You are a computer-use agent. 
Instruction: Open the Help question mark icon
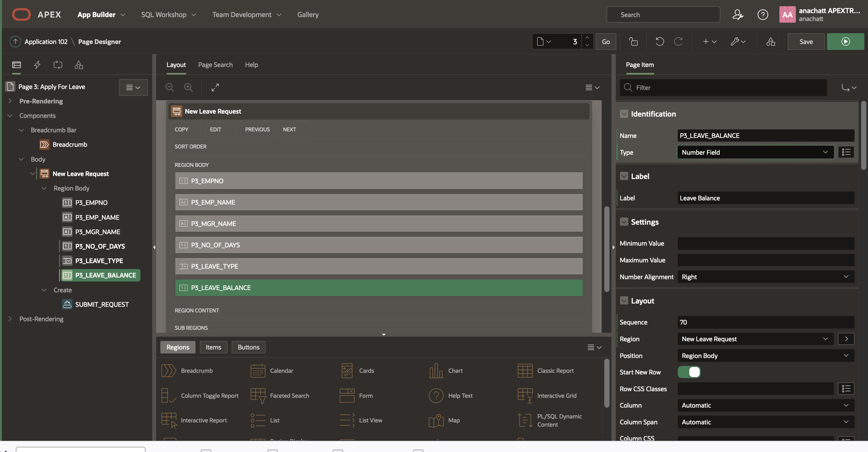tap(762, 14)
